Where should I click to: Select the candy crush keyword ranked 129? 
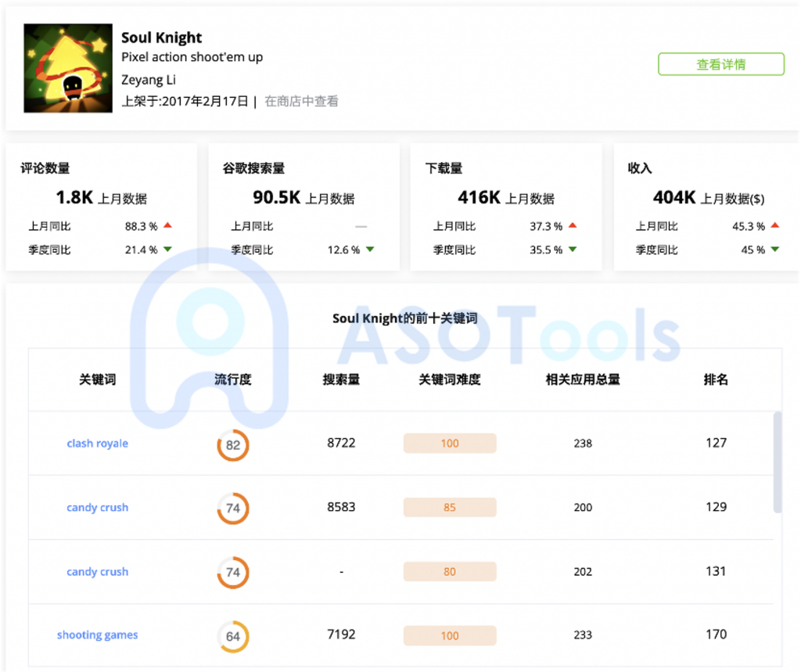point(97,508)
